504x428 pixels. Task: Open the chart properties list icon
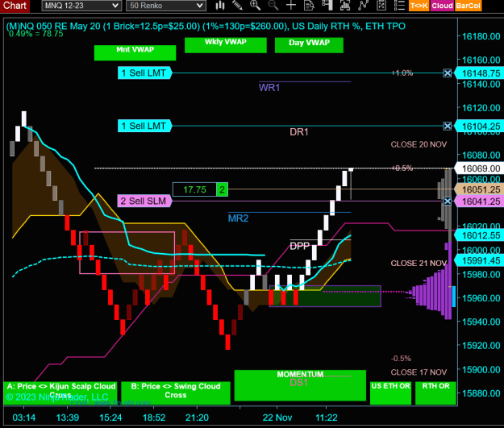pos(399,6)
